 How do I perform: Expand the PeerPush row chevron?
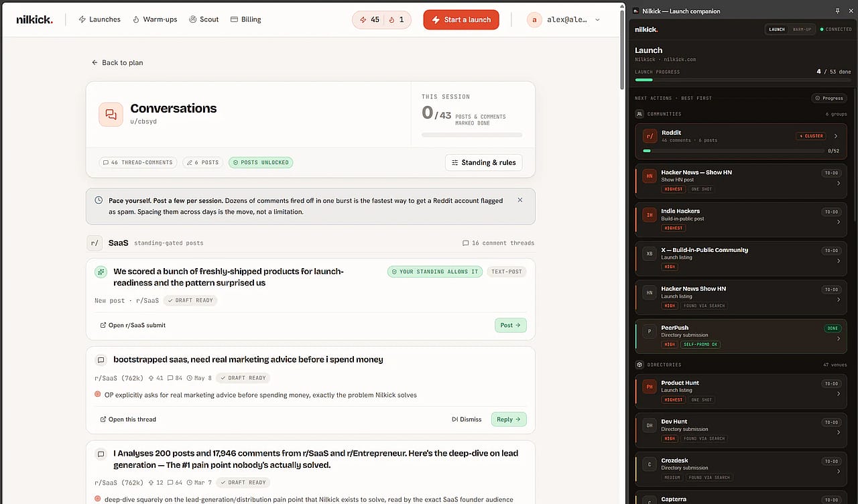click(839, 338)
